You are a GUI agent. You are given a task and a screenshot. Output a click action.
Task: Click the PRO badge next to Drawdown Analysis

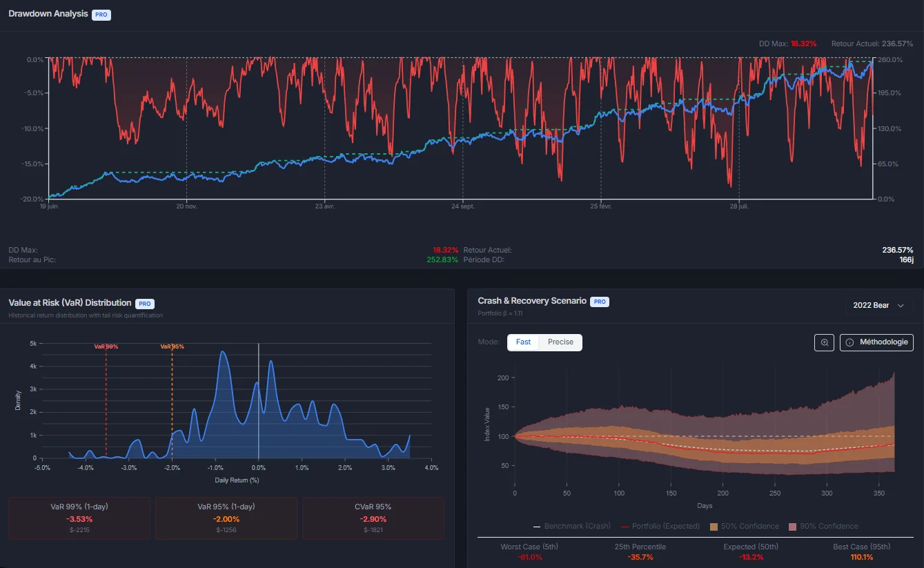pyautogui.click(x=101, y=14)
